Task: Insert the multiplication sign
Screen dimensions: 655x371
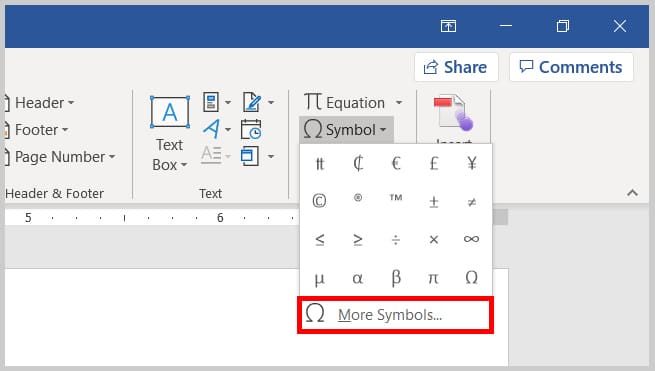Action: point(434,239)
